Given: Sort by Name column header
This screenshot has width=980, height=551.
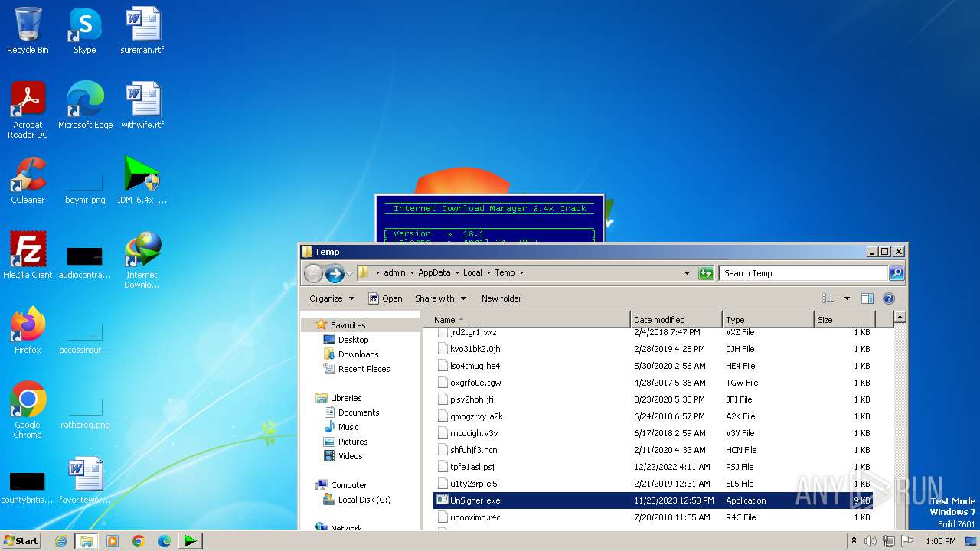Looking at the screenshot, I should click(x=527, y=320).
